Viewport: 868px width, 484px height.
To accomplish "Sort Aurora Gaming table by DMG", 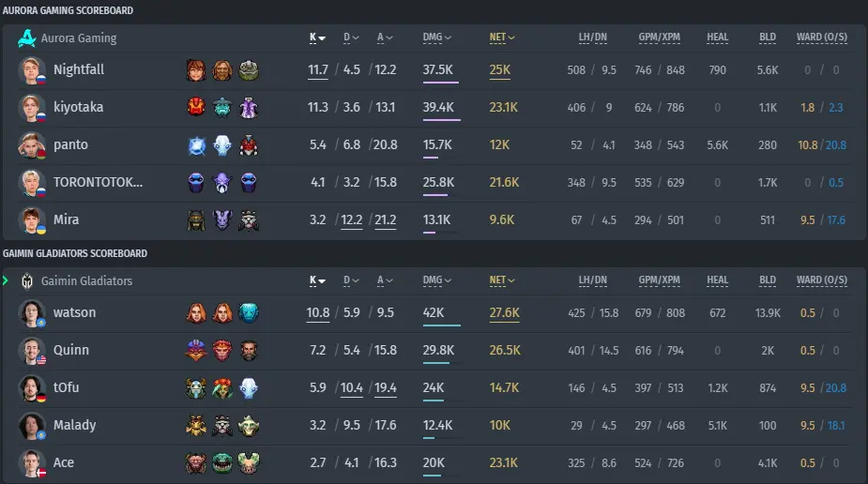I will [436, 38].
